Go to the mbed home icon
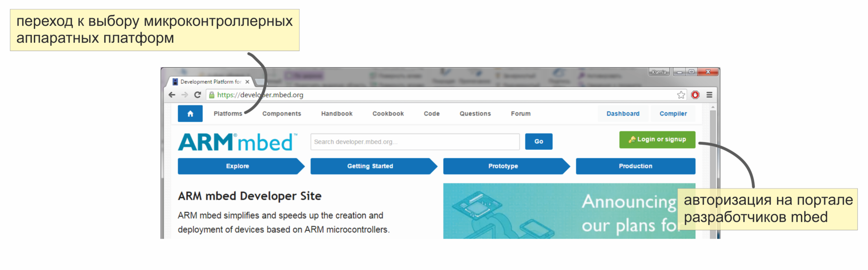 click(x=190, y=114)
